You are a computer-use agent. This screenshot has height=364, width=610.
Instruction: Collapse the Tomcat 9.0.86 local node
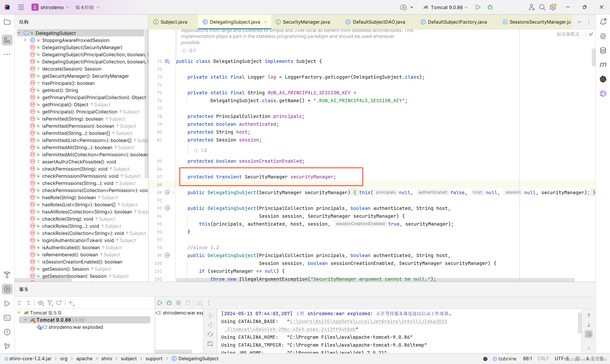[25, 320]
